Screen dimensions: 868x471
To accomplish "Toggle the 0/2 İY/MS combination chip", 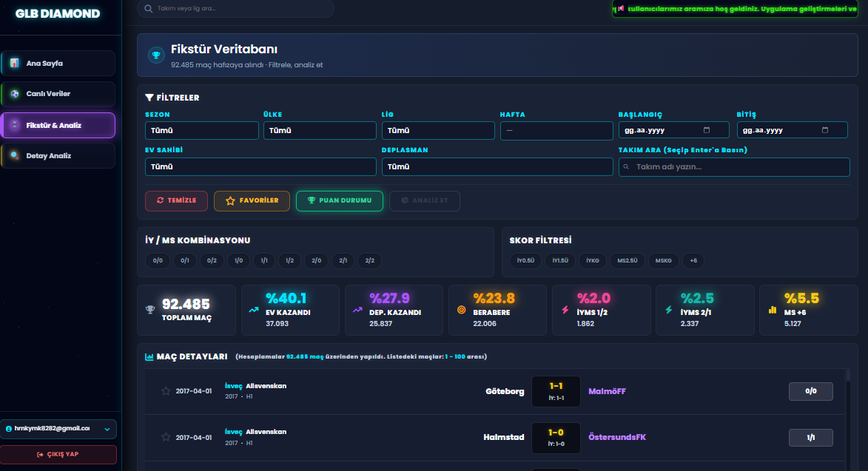I will [212, 260].
